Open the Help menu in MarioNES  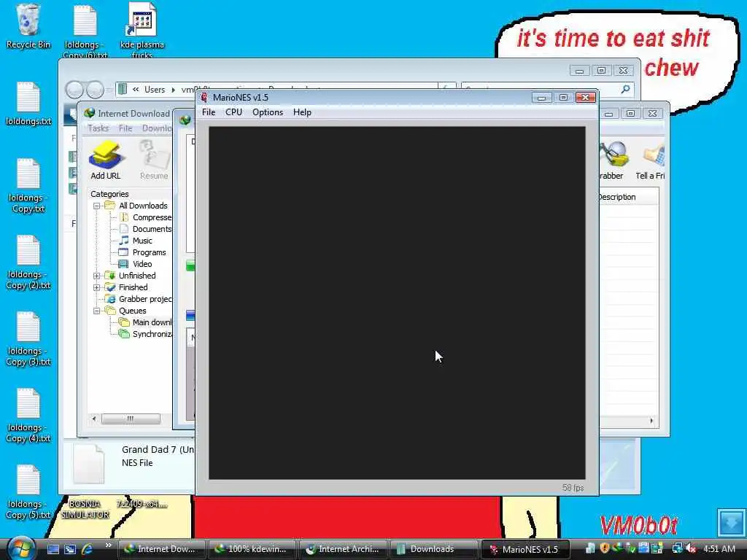[302, 112]
